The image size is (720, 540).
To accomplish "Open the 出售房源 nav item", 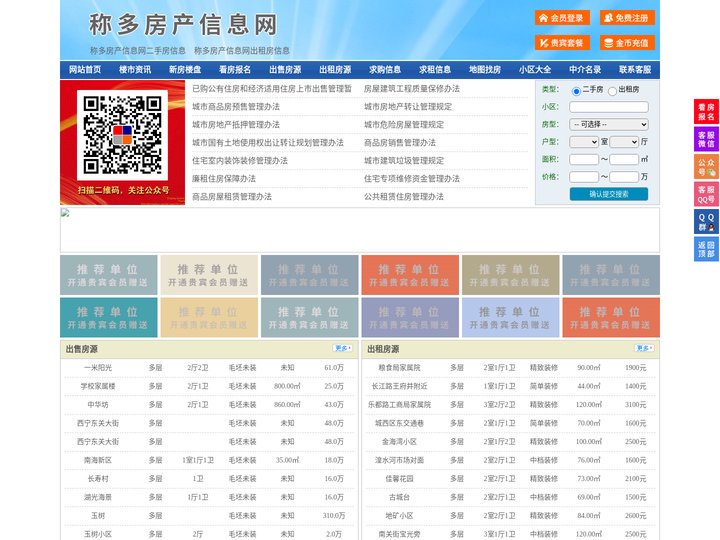I will (285, 70).
